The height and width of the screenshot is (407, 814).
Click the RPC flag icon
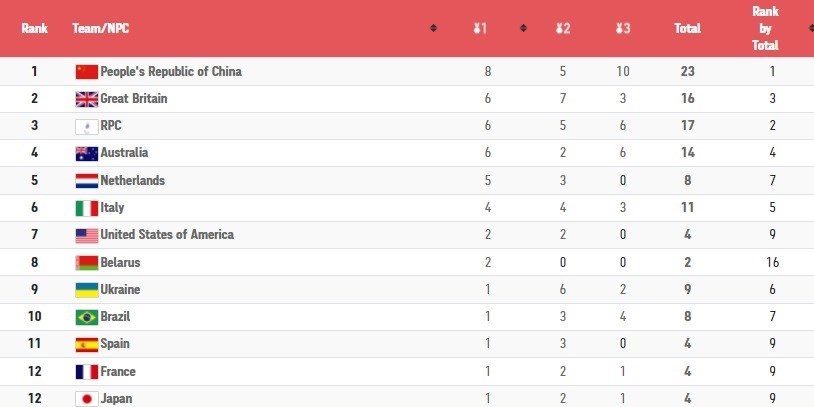pos(87,126)
